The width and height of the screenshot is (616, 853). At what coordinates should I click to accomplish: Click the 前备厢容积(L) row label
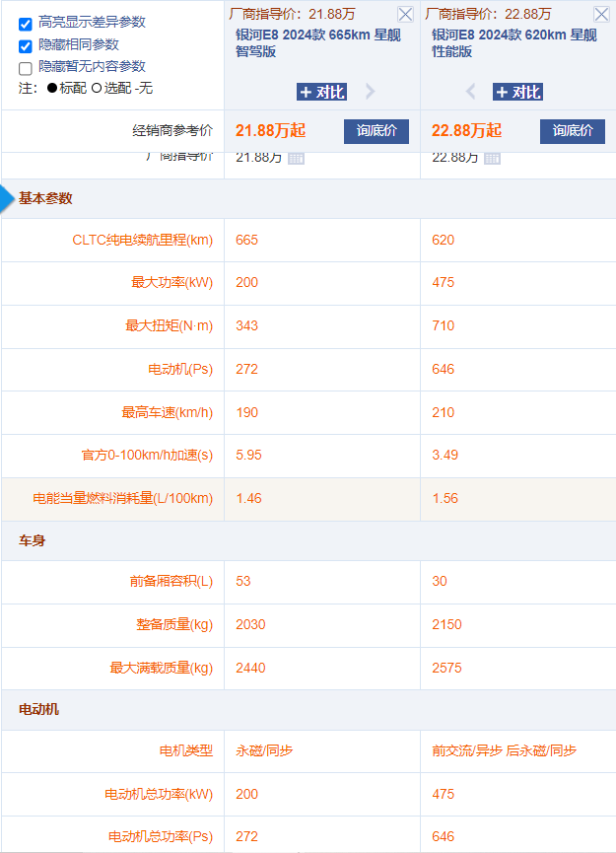tap(171, 581)
